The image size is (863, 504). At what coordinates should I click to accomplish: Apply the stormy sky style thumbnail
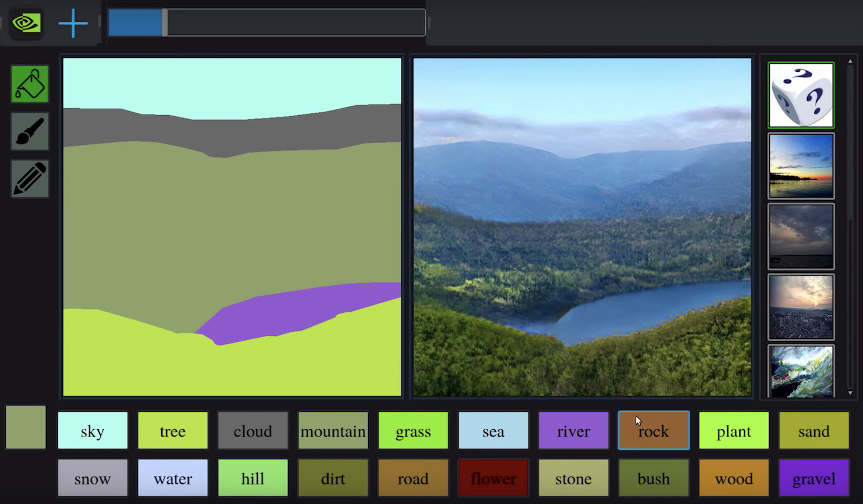tap(800, 236)
